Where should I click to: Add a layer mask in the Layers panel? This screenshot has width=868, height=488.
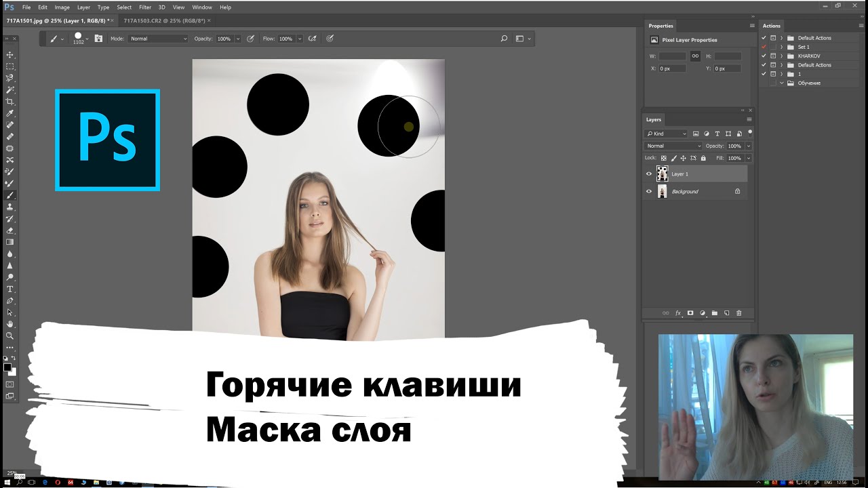pos(690,313)
